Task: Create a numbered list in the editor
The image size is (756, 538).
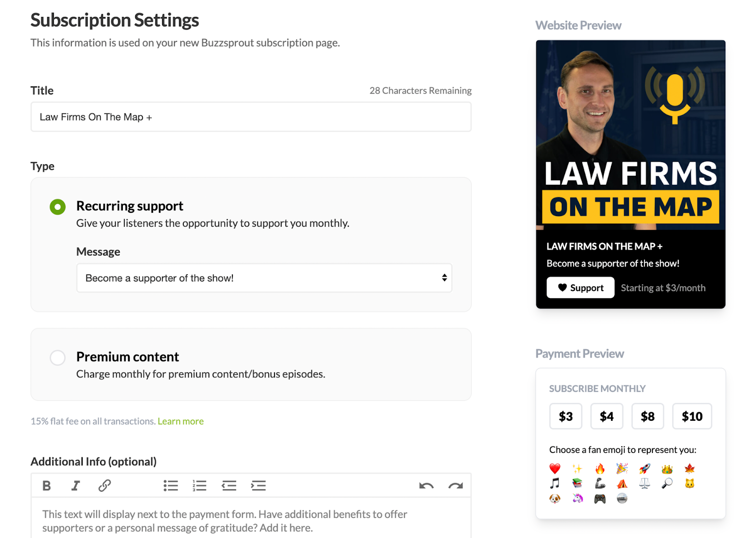Action: pyautogui.click(x=199, y=486)
